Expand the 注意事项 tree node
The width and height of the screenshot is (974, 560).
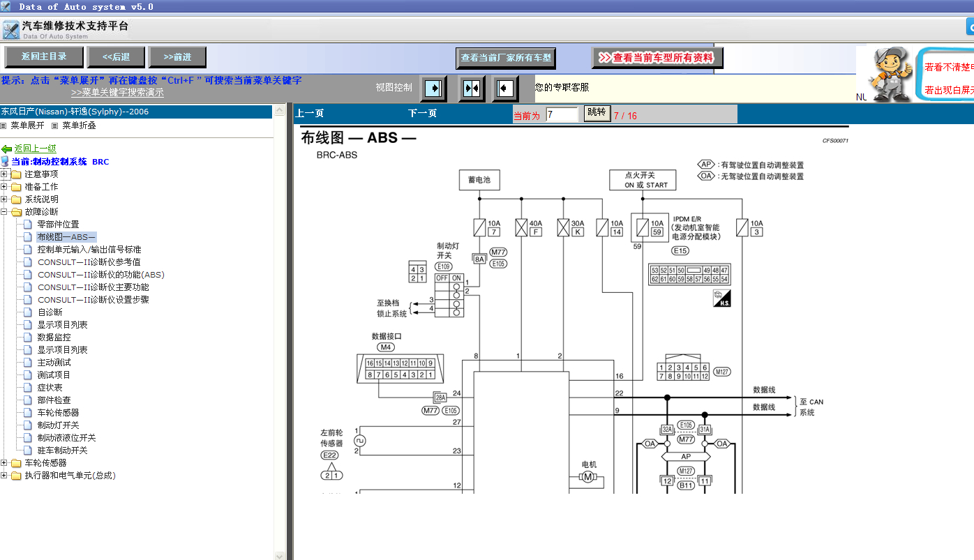pos(4,174)
